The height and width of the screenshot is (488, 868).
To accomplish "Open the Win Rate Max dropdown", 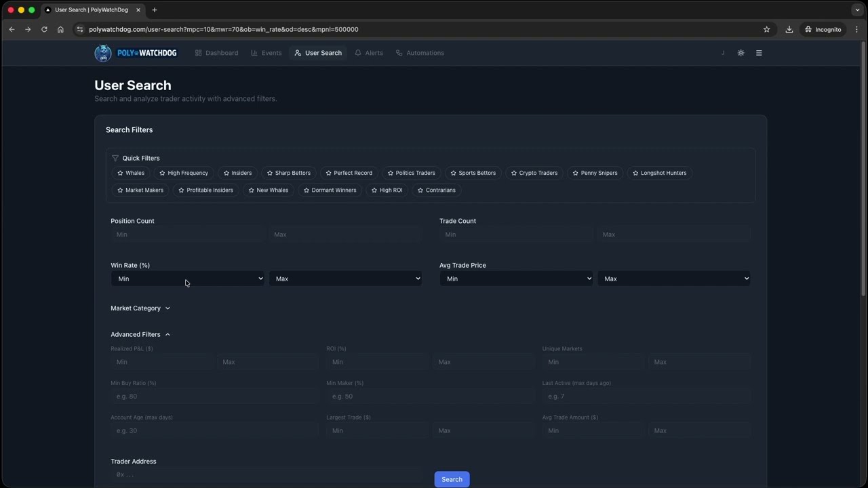I will coord(345,279).
